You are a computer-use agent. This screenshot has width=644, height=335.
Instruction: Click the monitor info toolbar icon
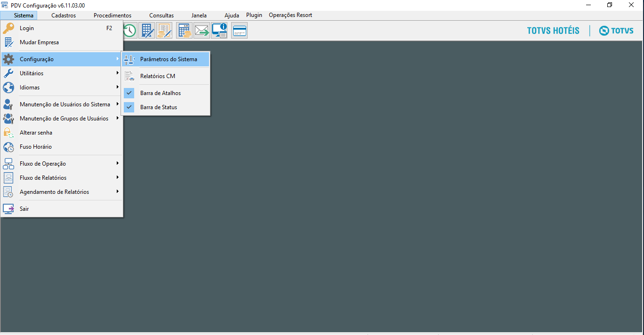click(219, 31)
